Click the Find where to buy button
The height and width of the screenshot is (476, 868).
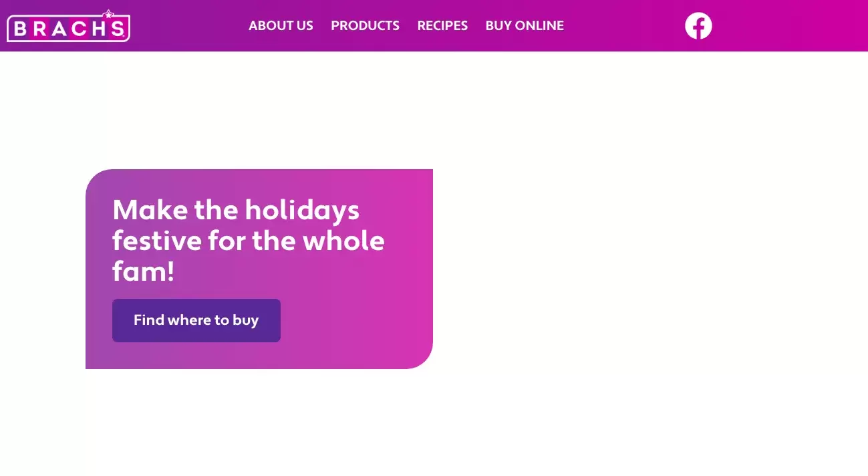coord(196,320)
